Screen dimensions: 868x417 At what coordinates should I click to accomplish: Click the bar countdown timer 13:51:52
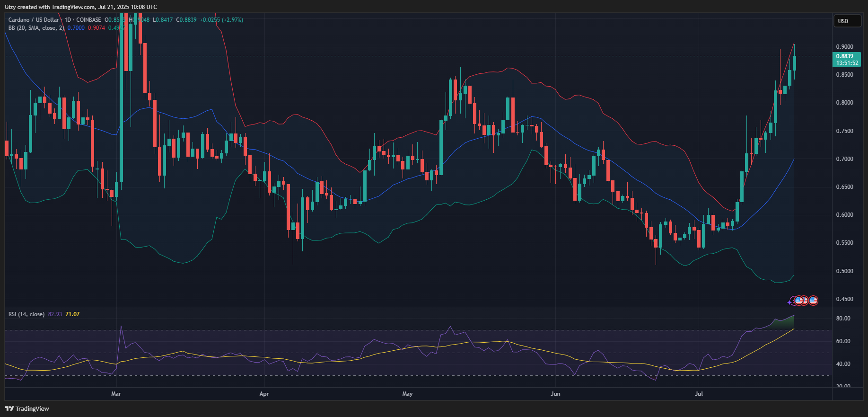click(847, 63)
